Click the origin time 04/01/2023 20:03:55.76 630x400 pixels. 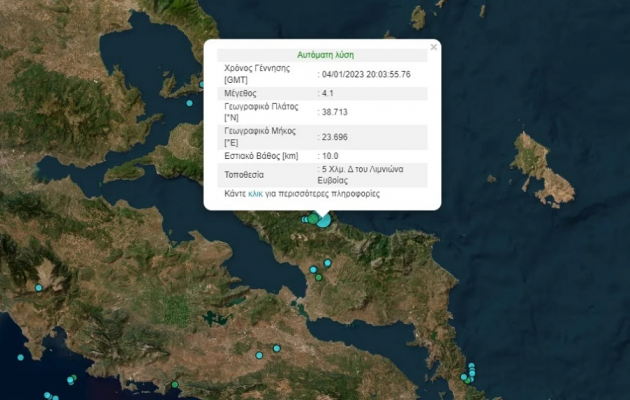click(365, 74)
